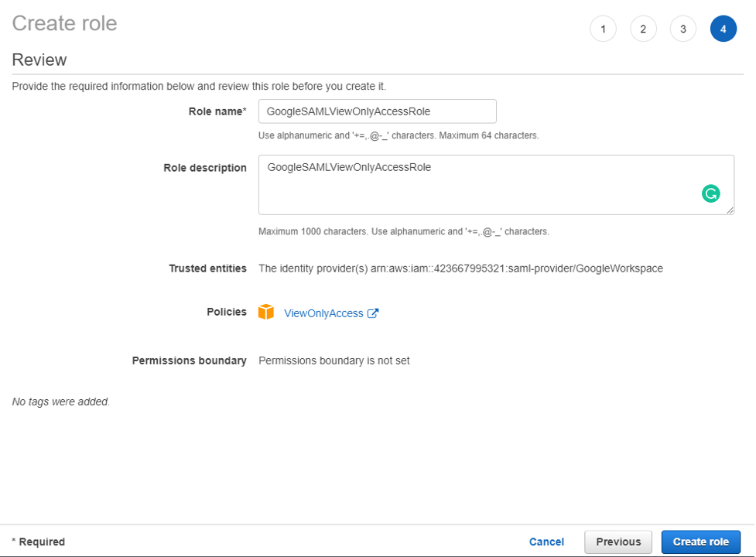This screenshot has height=557, width=756.
Task: Click the Create role page title
Action: (x=63, y=23)
